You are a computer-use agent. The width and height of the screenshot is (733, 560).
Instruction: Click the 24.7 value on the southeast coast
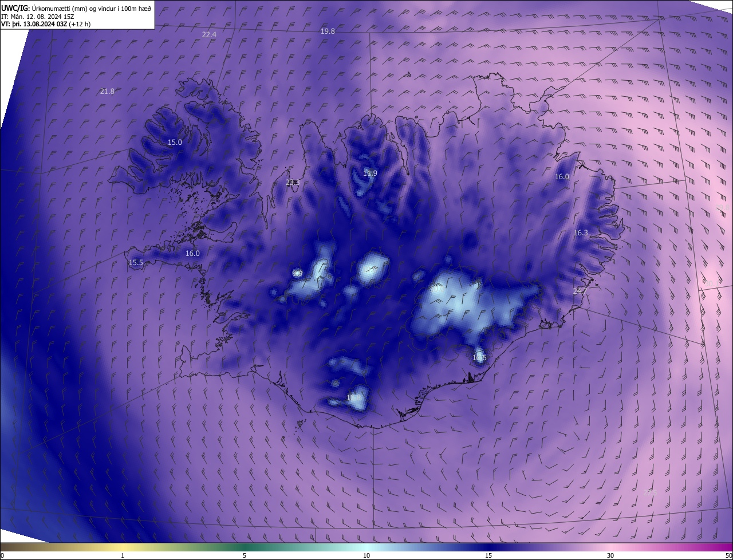click(x=580, y=291)
